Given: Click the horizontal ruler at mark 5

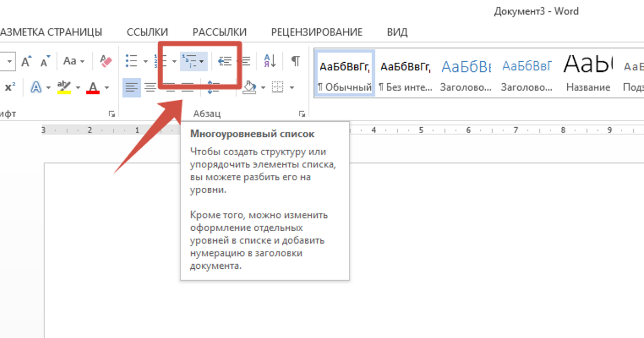Looking at the screenshot, I should [x=421, y=130].
